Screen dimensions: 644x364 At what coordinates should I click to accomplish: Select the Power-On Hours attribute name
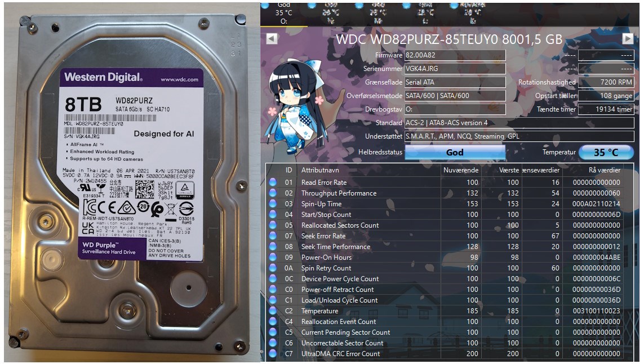pyautogui.click(x=327, y=257)
